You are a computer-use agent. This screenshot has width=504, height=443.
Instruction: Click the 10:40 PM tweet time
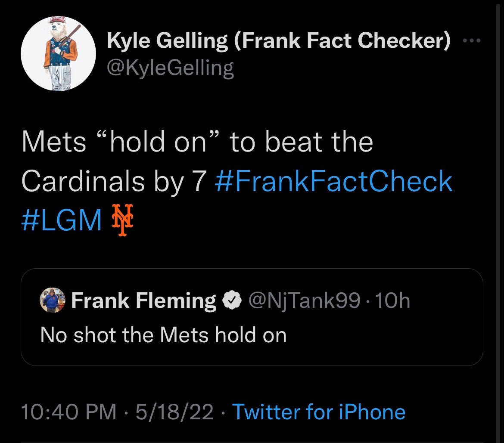pos(68,412)
